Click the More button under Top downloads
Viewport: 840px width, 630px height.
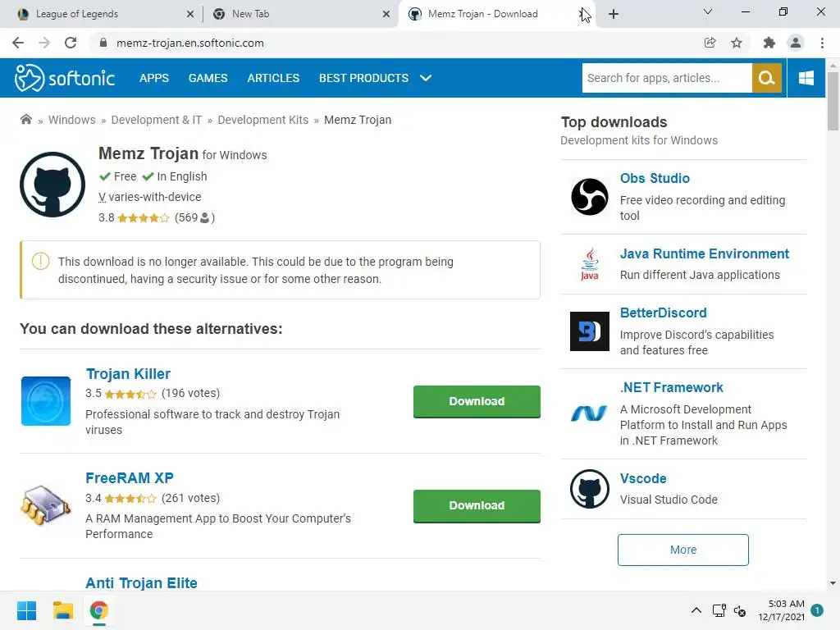[x=683, y=550]
